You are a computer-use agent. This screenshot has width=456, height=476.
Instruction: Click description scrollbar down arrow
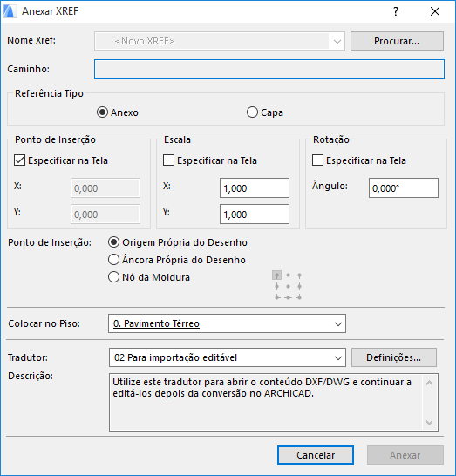(x=429, y=422)
